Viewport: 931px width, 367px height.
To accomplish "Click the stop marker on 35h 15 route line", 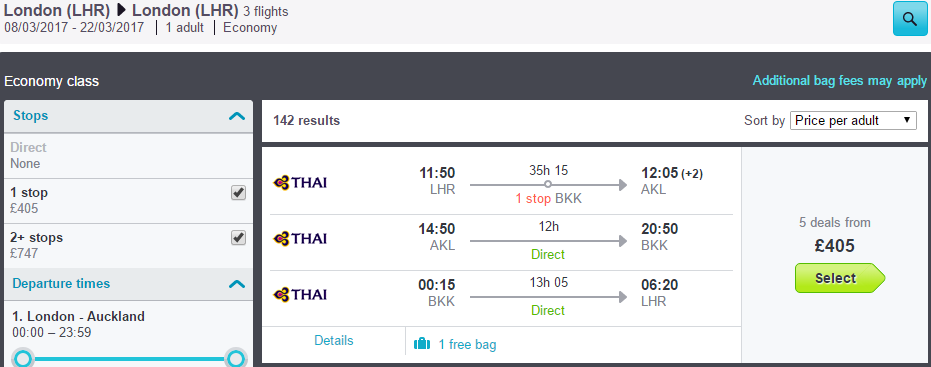I will coord(547,184).
